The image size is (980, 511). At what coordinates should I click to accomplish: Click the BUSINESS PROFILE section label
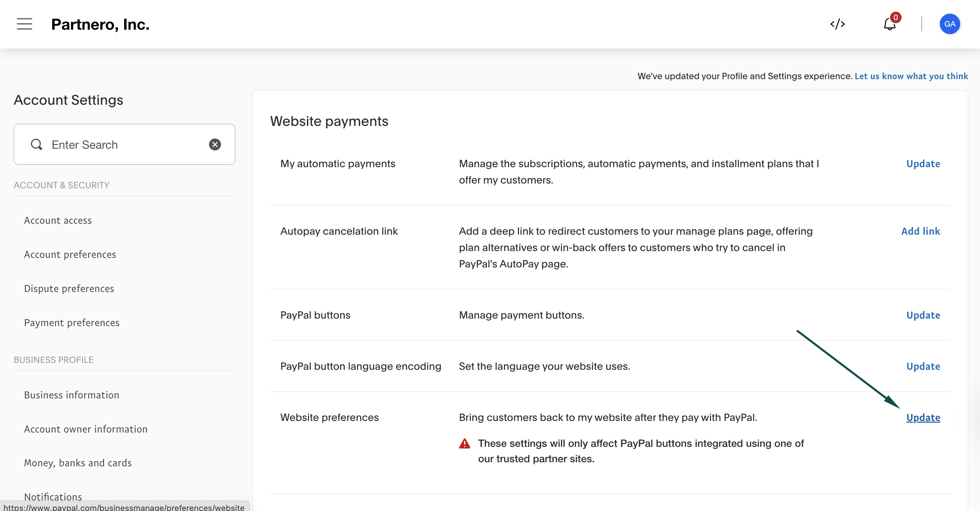tap(53, 360)
